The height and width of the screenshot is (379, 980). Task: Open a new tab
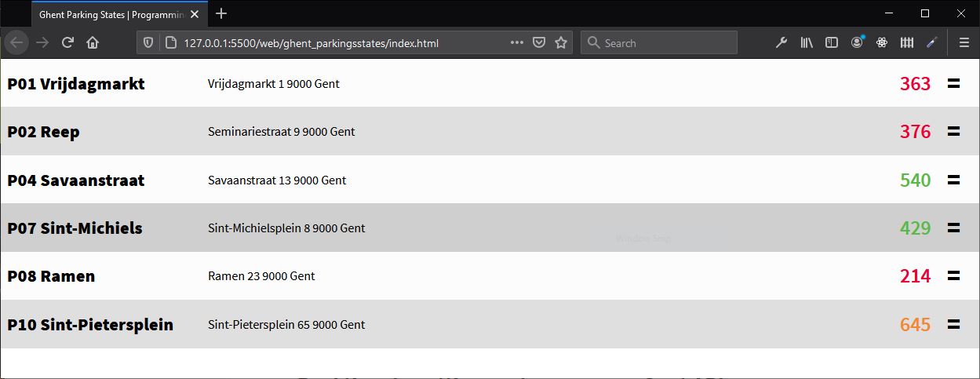(221, 14)
